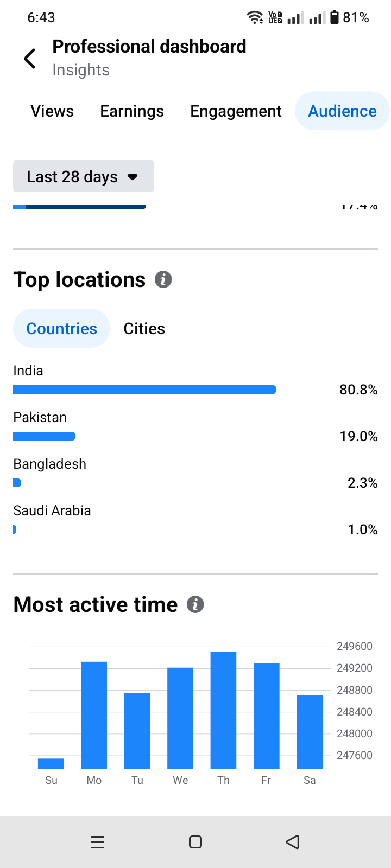
Task: Tap the Pakistan percentage bar
Action: point(44,436)
